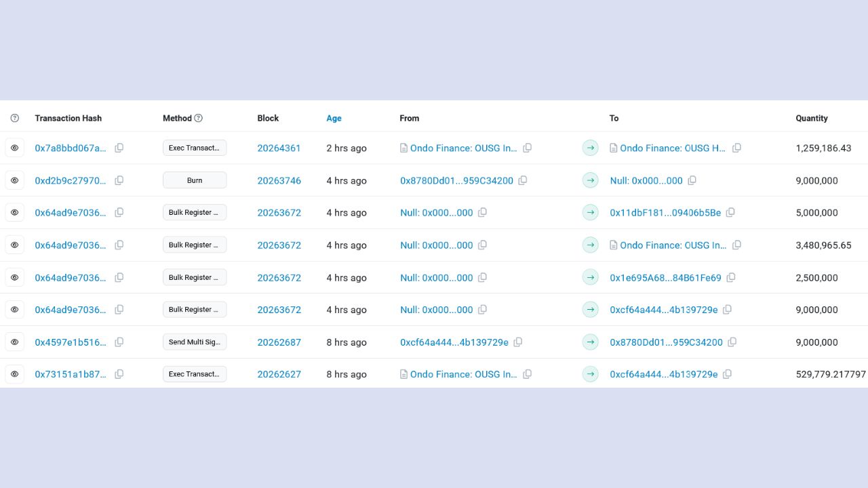Click the question mark icon above the eye column
The height and width of the screenshot is (488, 868).
(x=15, y=118)
